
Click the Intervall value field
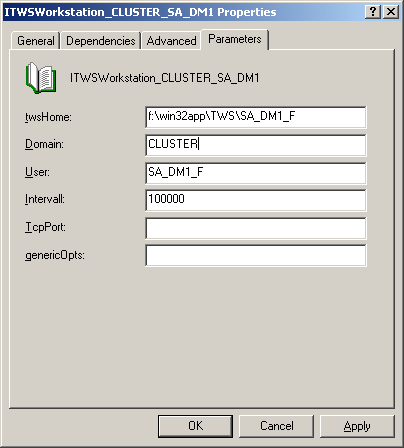coord(256,200)
